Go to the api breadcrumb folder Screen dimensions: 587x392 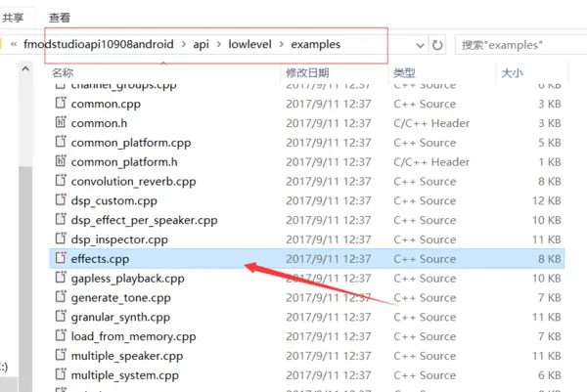[x=201, y=44]
